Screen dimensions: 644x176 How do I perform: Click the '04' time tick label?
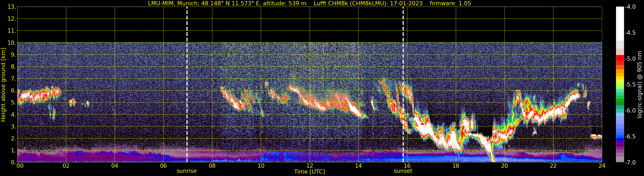coord(115,166)
